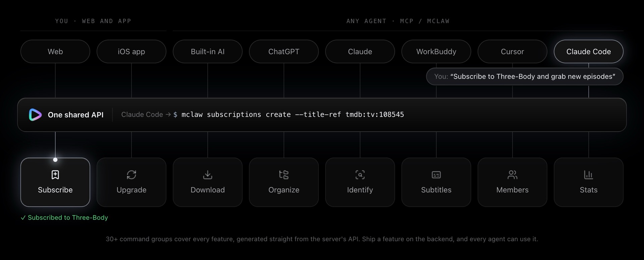Select the Web client pill
Image resolution: width=644 pixels, height=260 pixels.
(x=55, y=52)
